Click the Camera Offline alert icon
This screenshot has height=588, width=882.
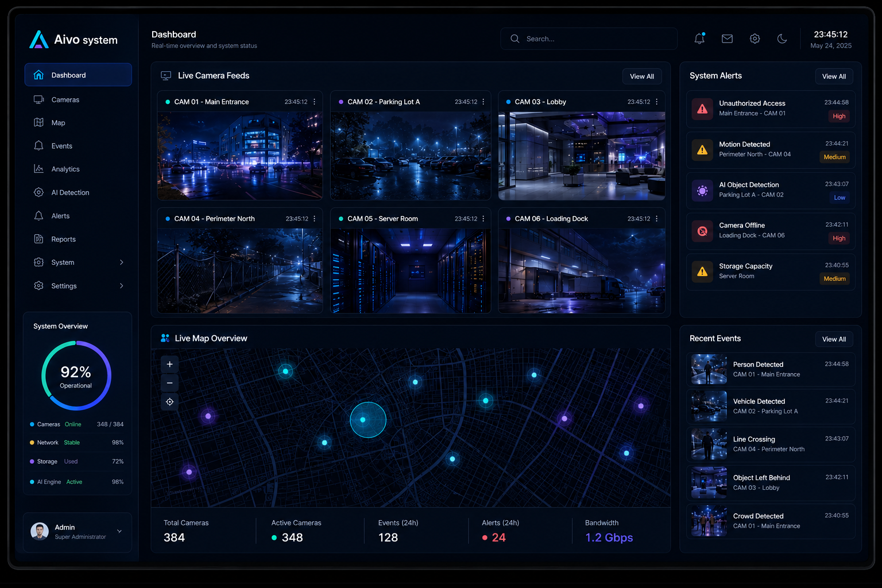click(702, 231)
